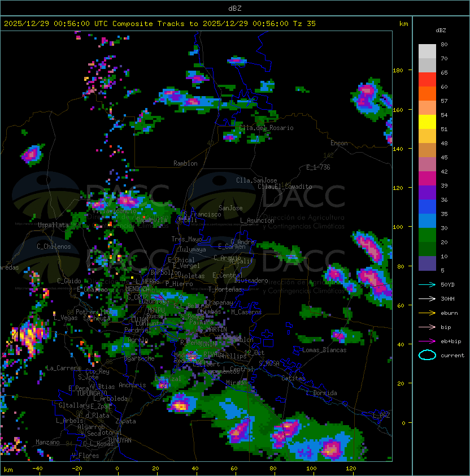This screenshot has width=470, height=476.
Task: Click the '12_Oct' place label
Action: pos(254,353)
